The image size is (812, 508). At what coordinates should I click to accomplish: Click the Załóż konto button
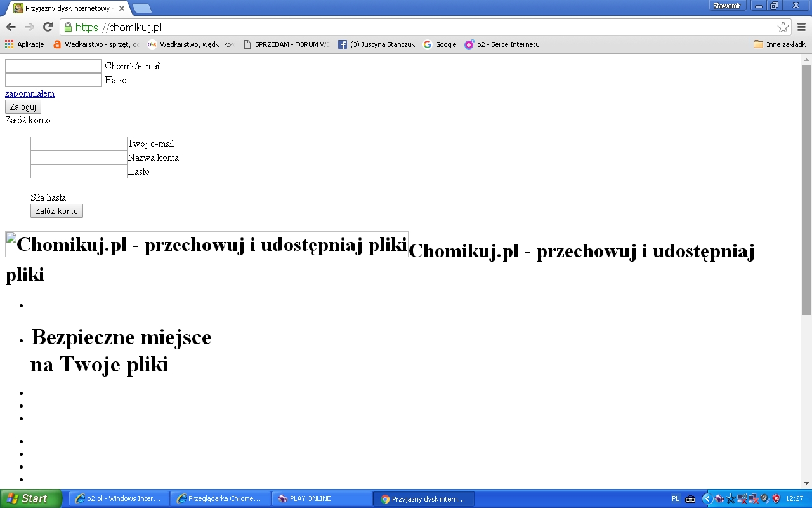56,211
